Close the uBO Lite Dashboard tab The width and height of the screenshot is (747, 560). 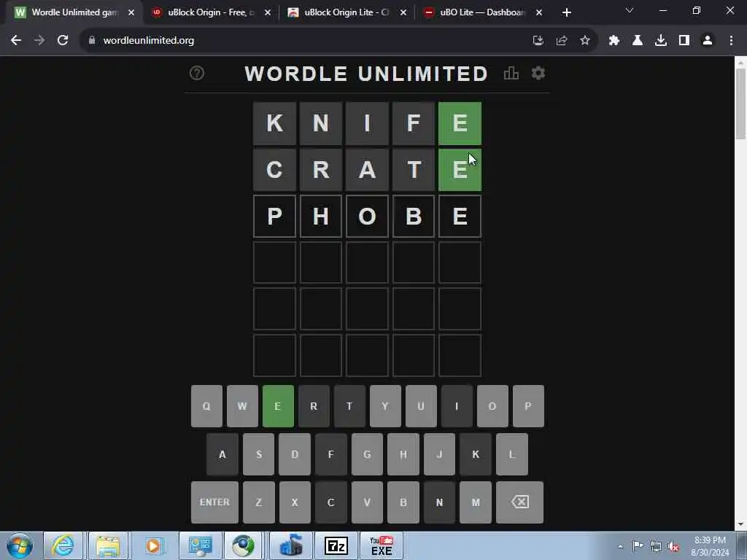tap(539, 12)
